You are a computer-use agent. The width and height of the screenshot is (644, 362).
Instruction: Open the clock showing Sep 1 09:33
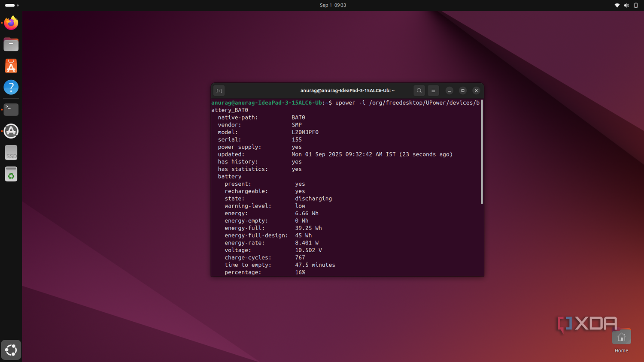click(333, 5)
